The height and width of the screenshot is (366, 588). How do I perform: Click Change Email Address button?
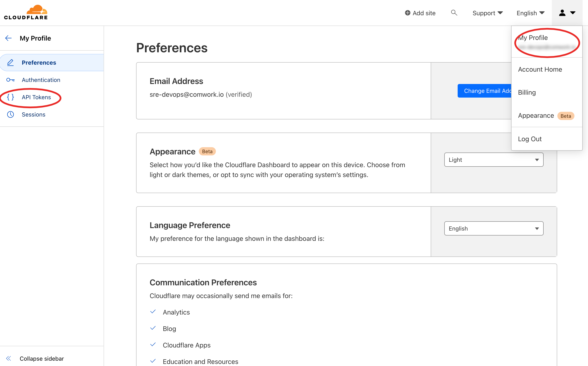[x=484, y=91]
